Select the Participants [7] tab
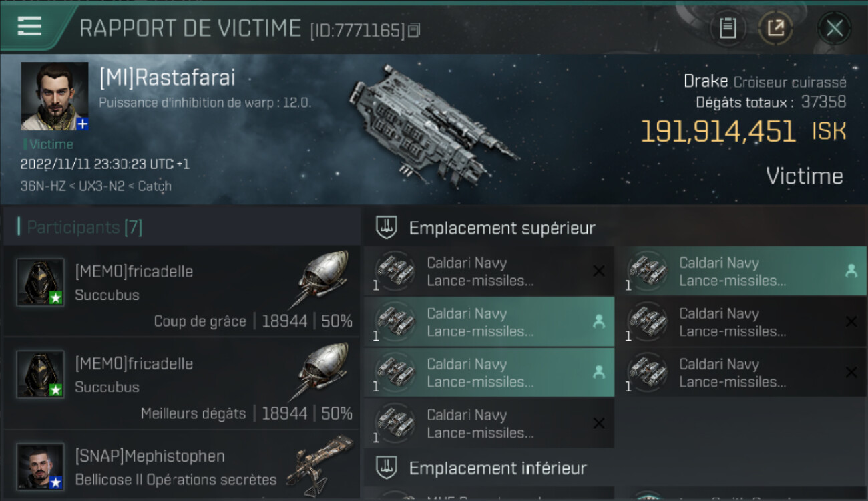868x501 pixels. [x=84, y=227]
